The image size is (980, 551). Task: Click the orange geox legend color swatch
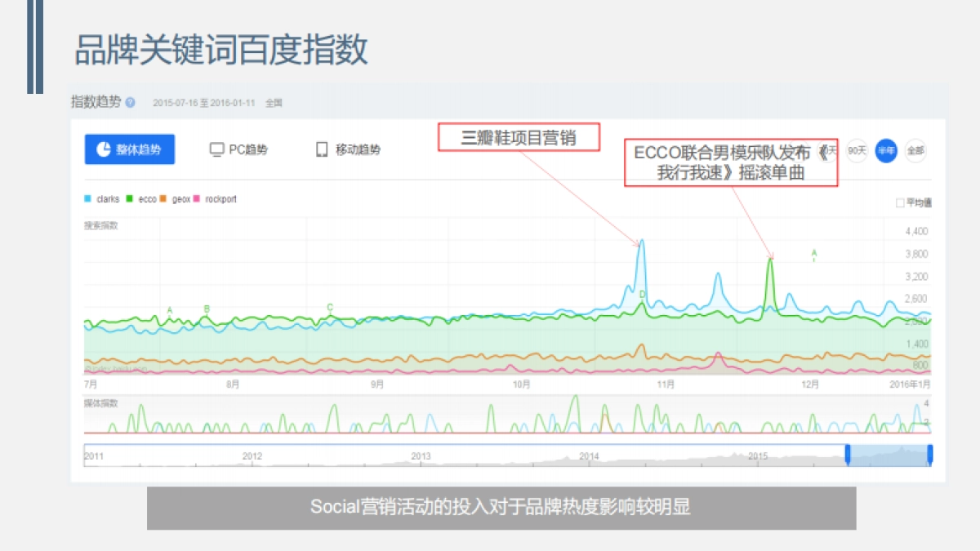tap(162, 198)
